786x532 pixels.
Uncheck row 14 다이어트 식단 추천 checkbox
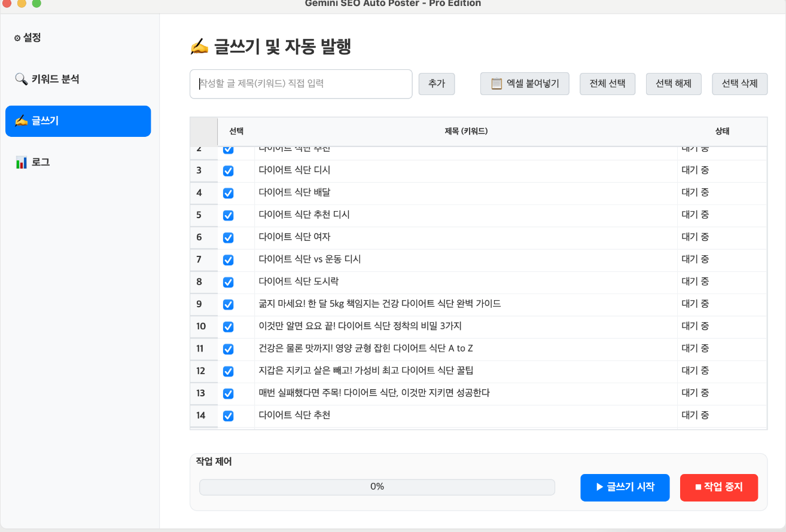coord(228,416)
